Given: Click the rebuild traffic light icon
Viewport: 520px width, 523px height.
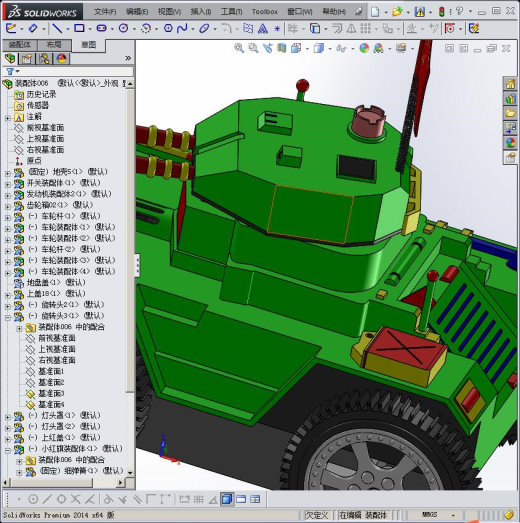Looking at the screenshot, I should click(x=441, y=12).
